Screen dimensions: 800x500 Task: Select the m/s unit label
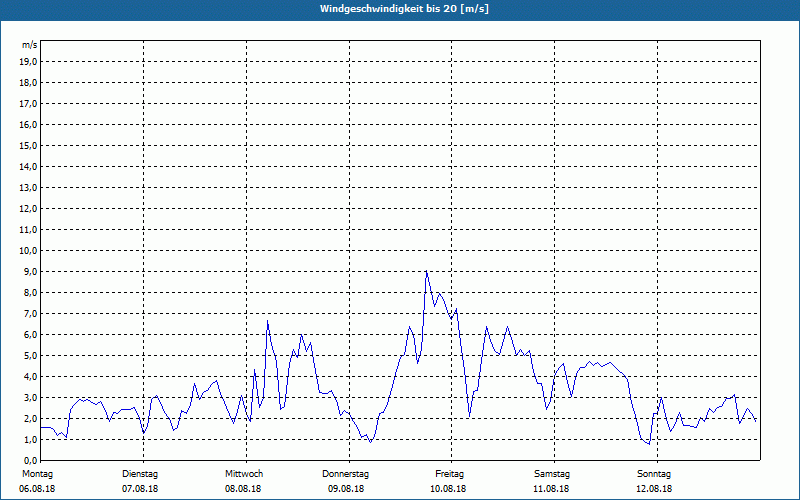coord(30,45)
